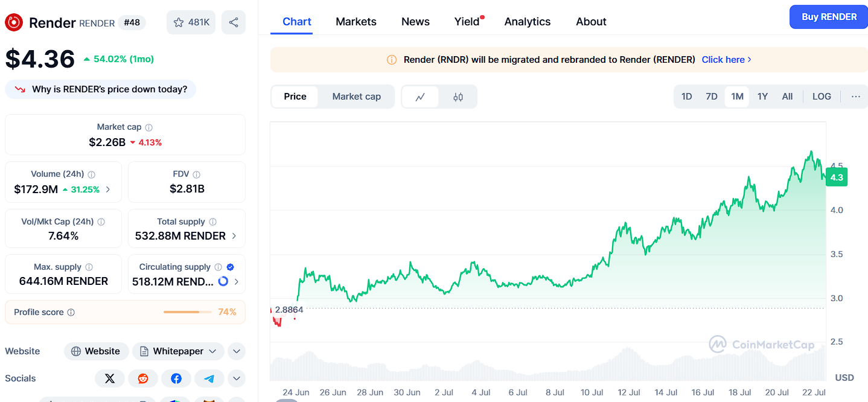Image resolution: width=868 pixels, height=402 pixels.
Task: Click the migration banner info icon
Action: click(x=392, y=60)
